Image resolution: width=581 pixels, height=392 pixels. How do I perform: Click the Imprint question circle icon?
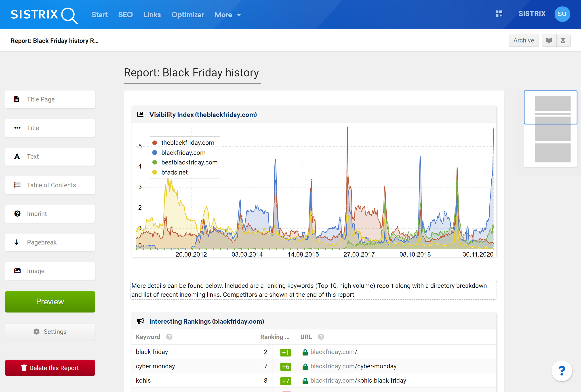coord(17,213)
